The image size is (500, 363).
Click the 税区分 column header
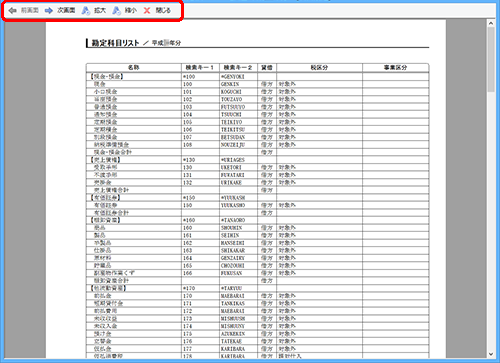coord(319,68)
